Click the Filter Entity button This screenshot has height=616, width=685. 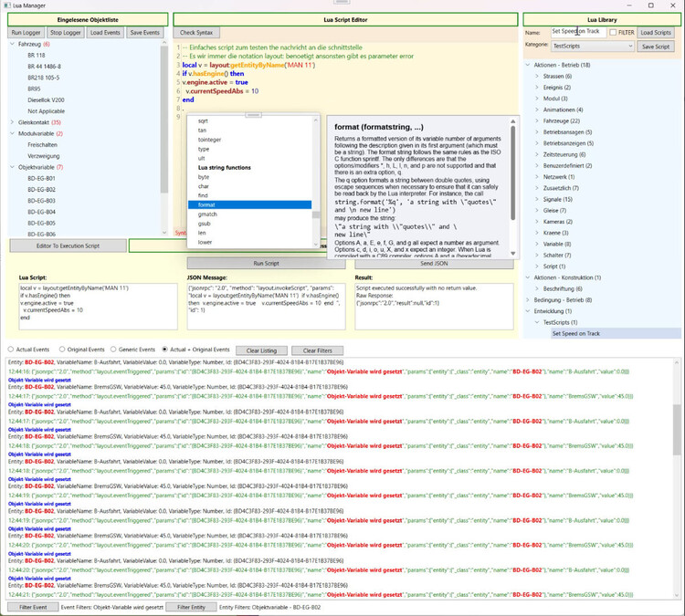pyautogui.click(x=192, y=607)
